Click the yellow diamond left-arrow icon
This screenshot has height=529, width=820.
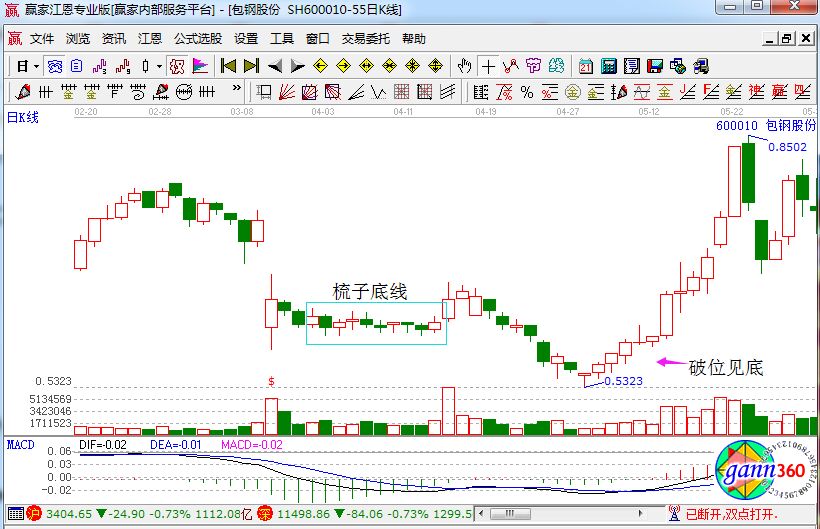[320, 66]
